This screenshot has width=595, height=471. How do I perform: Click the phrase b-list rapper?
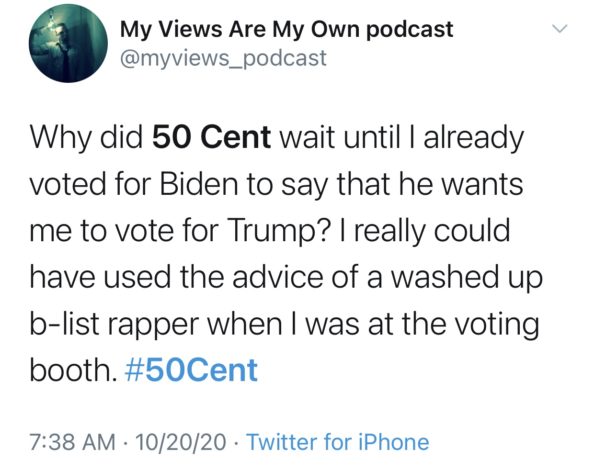pos(115,325)
